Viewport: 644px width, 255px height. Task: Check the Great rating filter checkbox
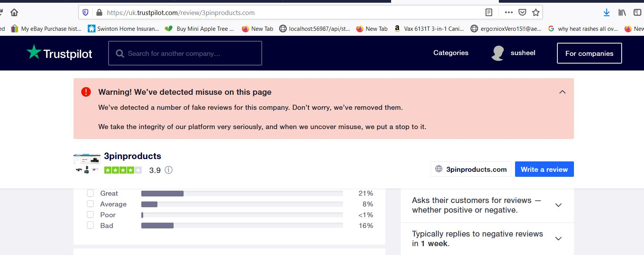pos(90,193)
